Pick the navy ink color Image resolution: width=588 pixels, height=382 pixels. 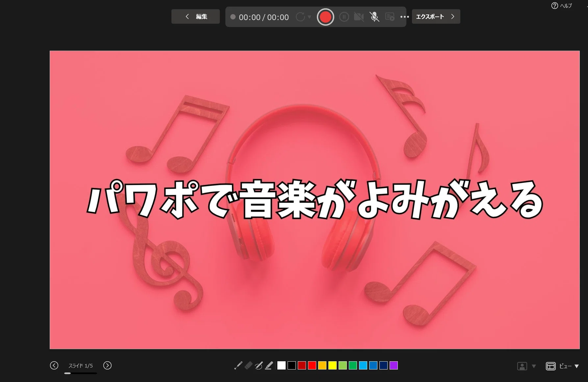383,366
